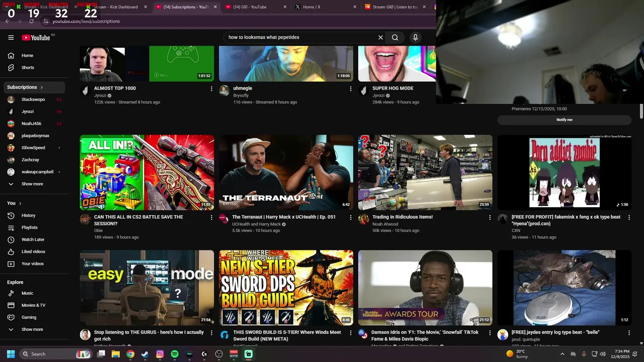Viewport: 644px width, 362px height.
Task: Click the browser address bar URL
Action: 86,21
